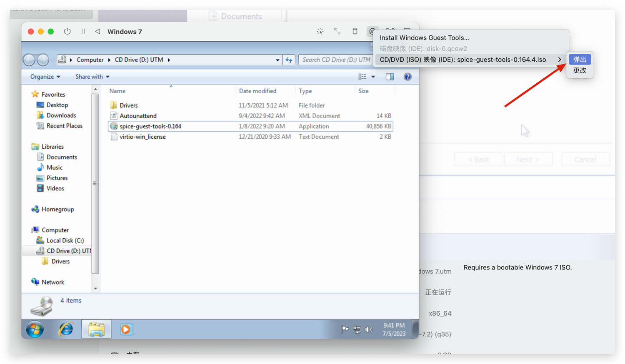The image size is (625, 364).
Task: Click the Computer breadcrumb in the address bar
Action: (90, 60)
